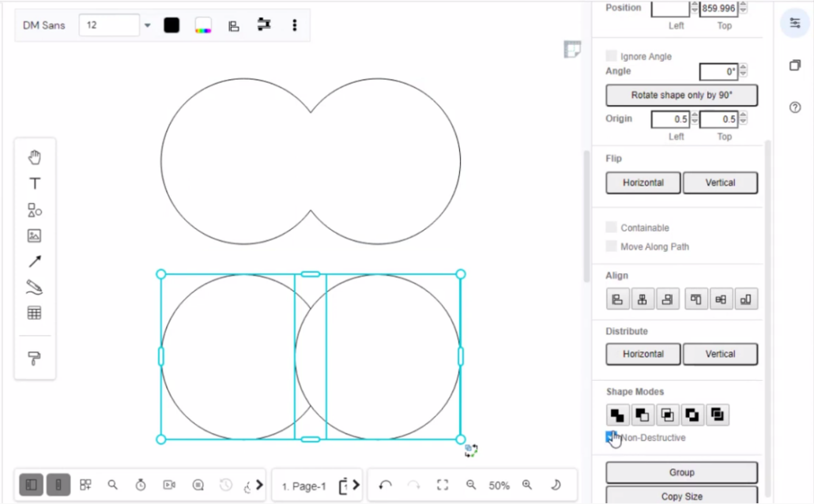Select the Arrow connector tool
Viewport: 814px width, 504px height.
point(35,261)
